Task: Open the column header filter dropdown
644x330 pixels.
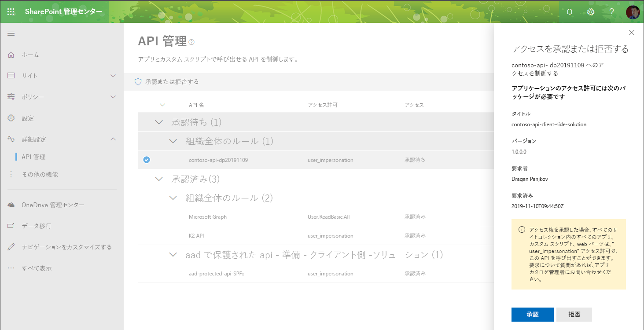Action: coord(162,105)
